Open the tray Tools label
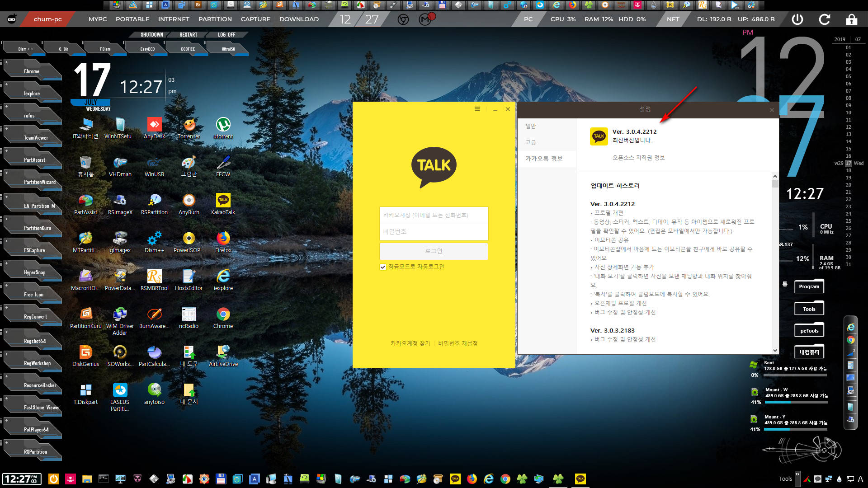Image resolution: width=868 pixels, height=488 pixels. coord(785,479)
